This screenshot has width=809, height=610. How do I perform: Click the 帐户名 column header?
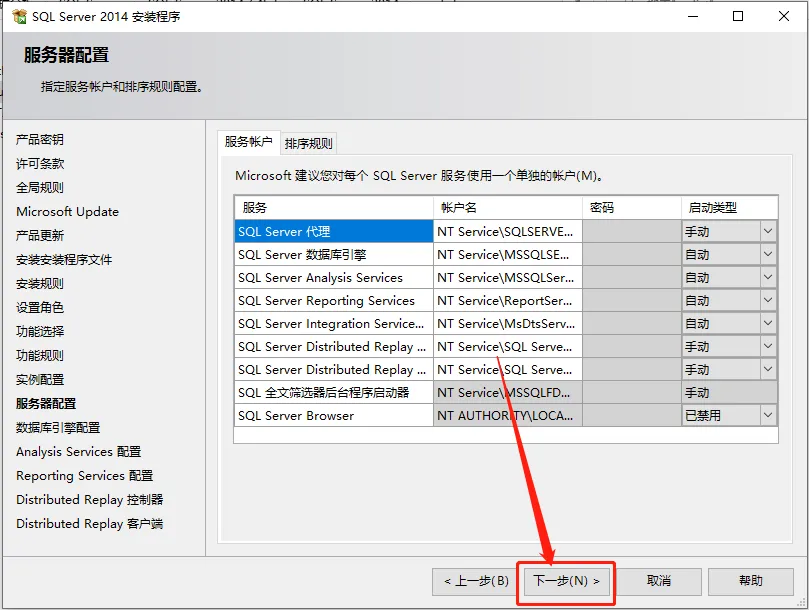coord(508,207)
